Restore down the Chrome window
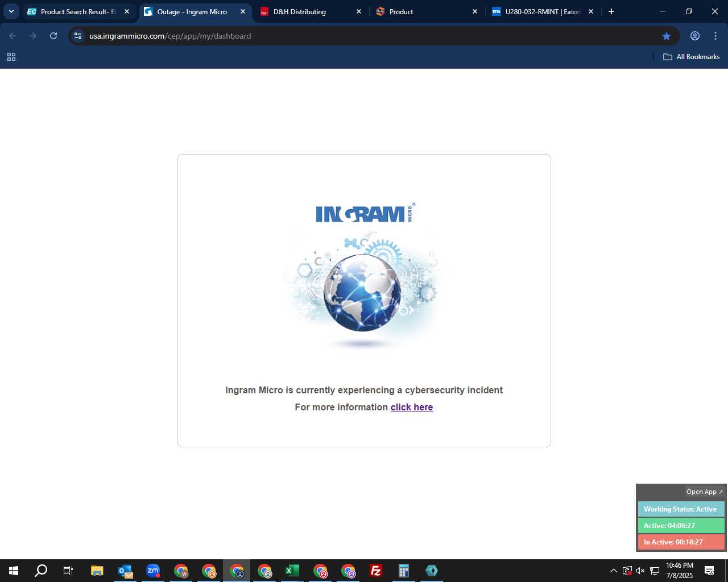 pyautogui.click(x=689, y=11)
